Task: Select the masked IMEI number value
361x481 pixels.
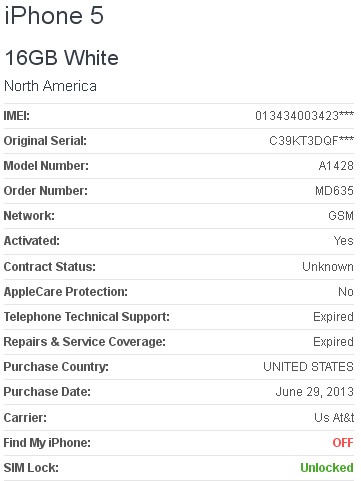Action: click(x=304, y=116)
